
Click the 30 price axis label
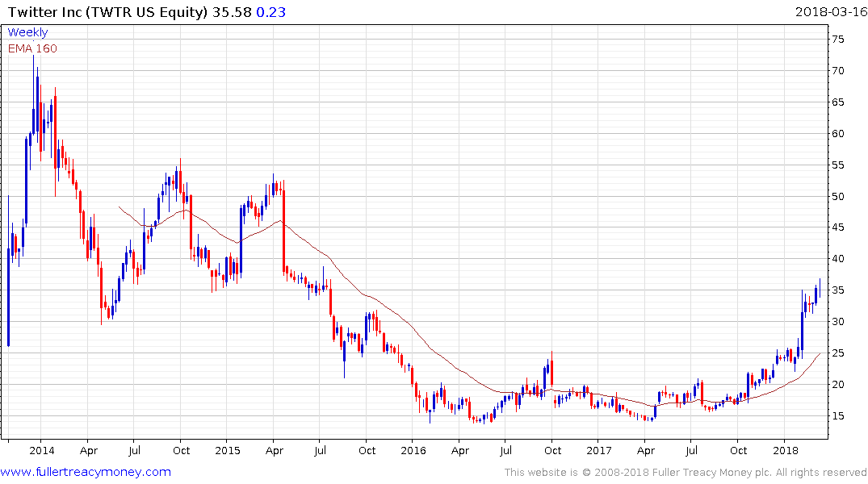(837, 321)
